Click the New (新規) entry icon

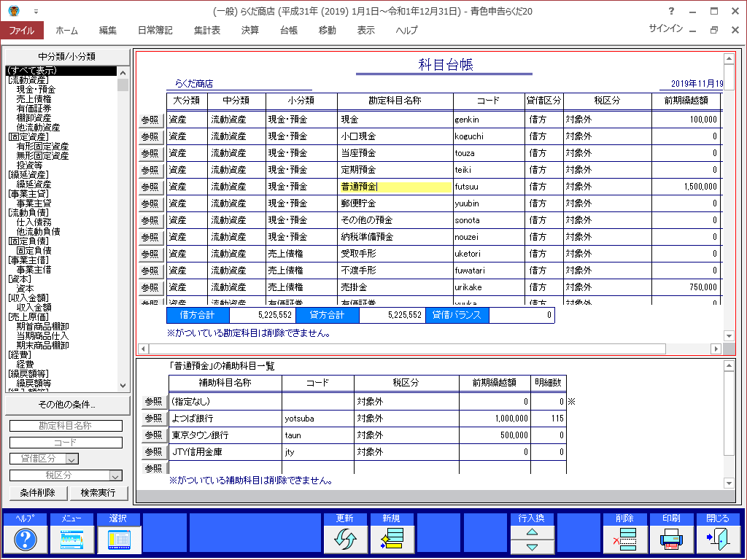pyautogui.click(x=392, y=540)
